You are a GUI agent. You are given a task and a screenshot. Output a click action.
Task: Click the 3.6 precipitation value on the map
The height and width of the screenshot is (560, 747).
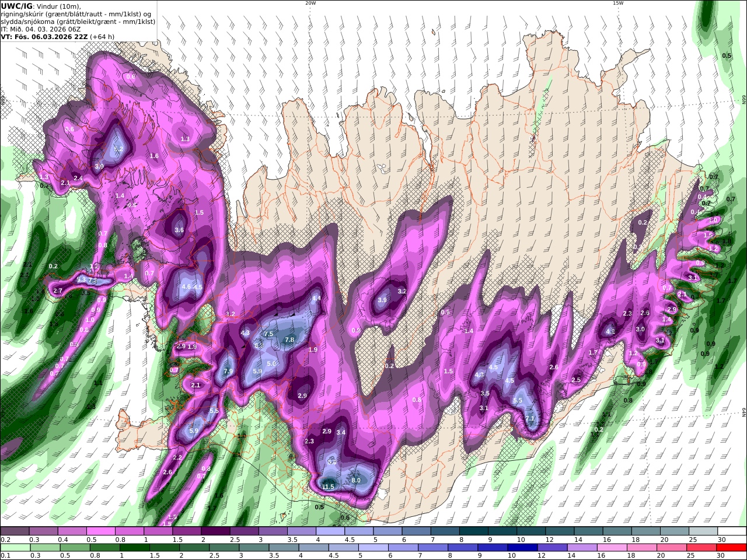tap(179, 230)
